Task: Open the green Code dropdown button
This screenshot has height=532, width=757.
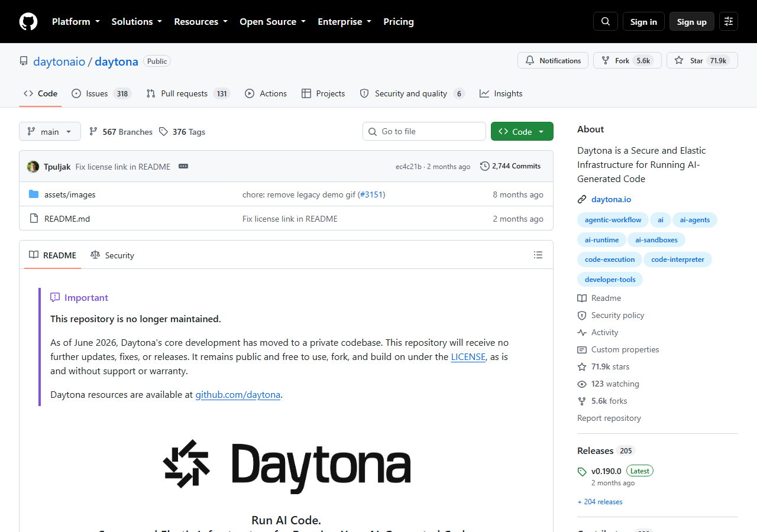Action: point(522,131)
